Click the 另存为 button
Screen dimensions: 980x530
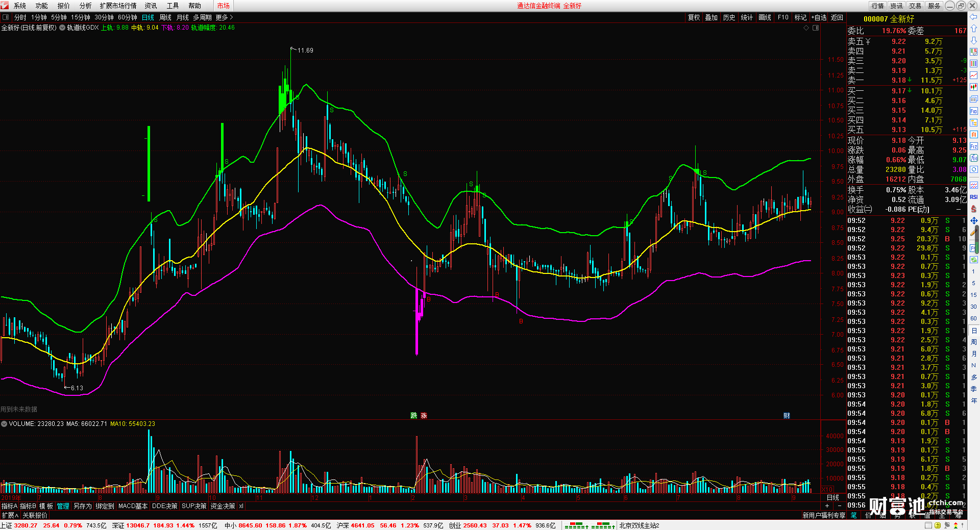click(83, 506)
